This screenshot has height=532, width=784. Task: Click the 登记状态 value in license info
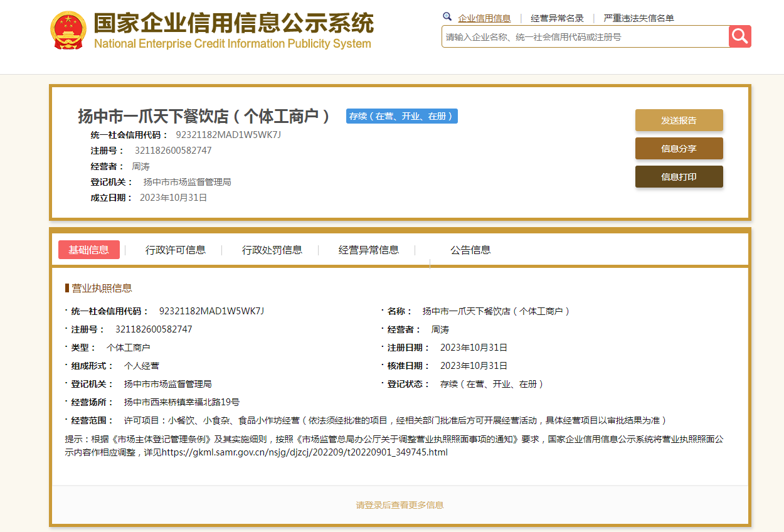492,384
